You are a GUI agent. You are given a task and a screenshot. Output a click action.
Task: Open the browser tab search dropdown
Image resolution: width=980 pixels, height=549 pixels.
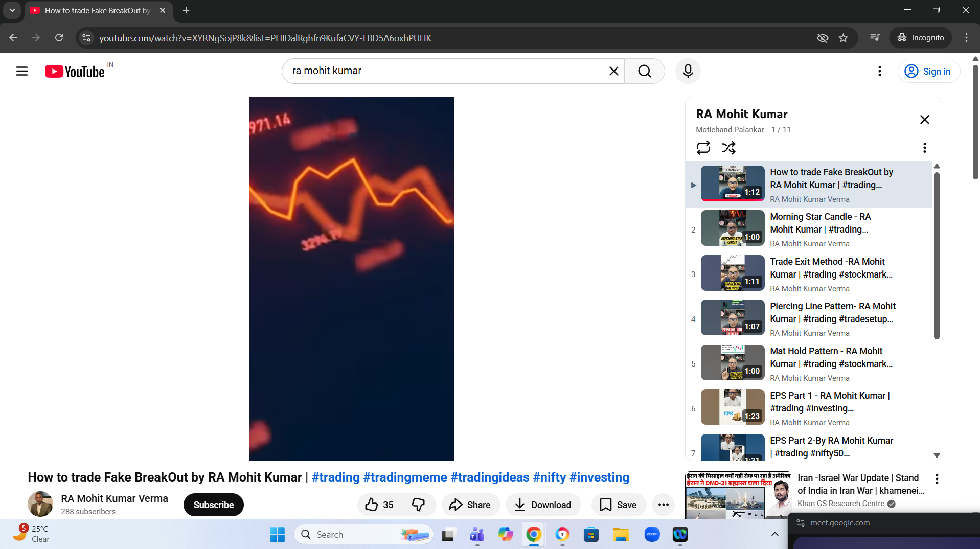pos(12,10)
